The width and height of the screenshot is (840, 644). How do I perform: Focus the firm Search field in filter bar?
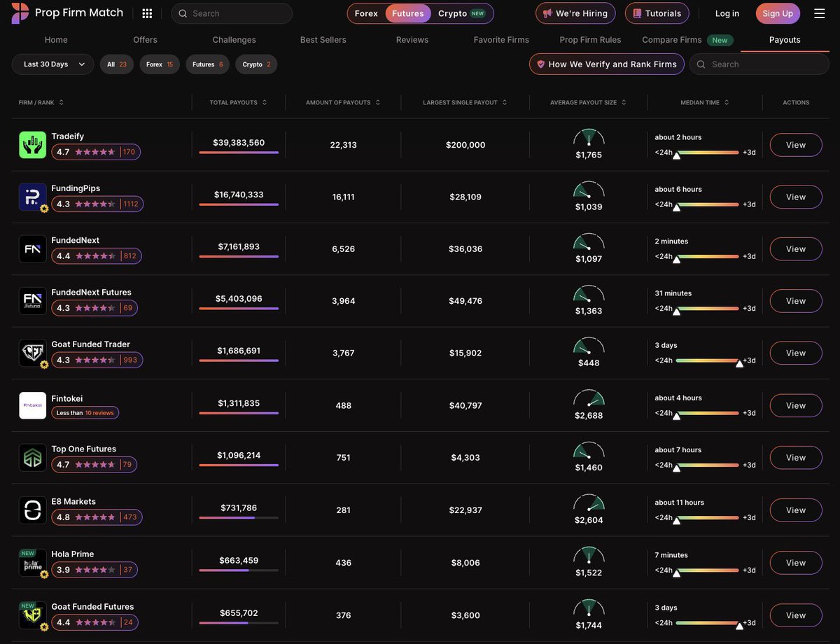[x=759, y=64]
